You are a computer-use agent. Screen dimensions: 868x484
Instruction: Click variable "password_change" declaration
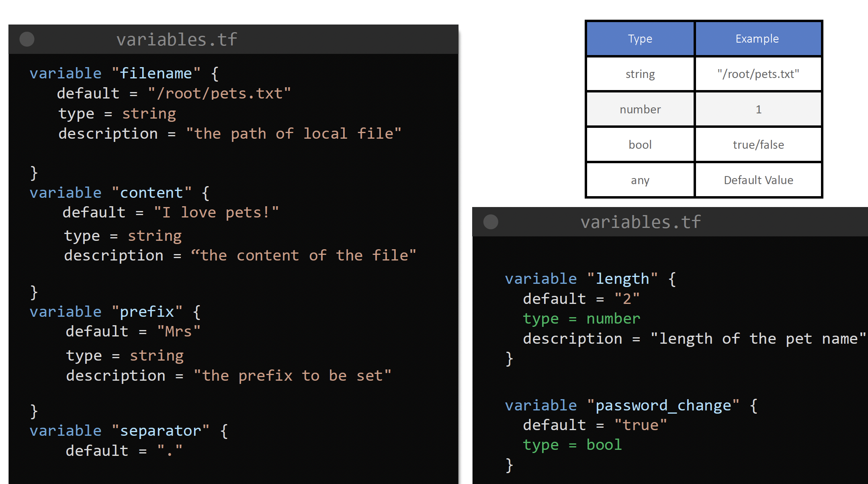[631, 405]
